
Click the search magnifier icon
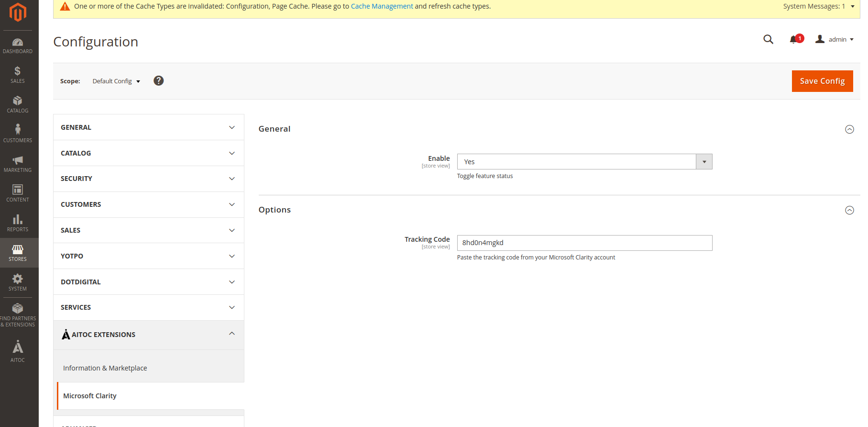tap(768, 39)
